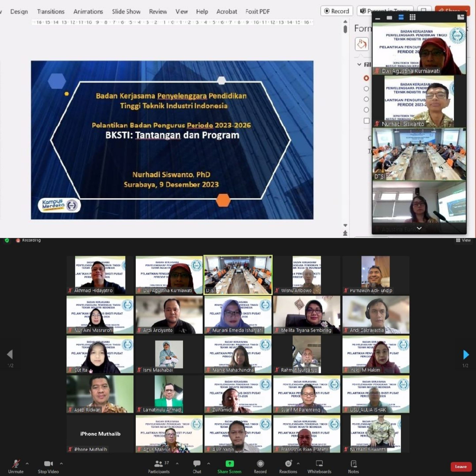
Task: Tick the checkbox below the Fill radio options
Action: tap(367, 121)
